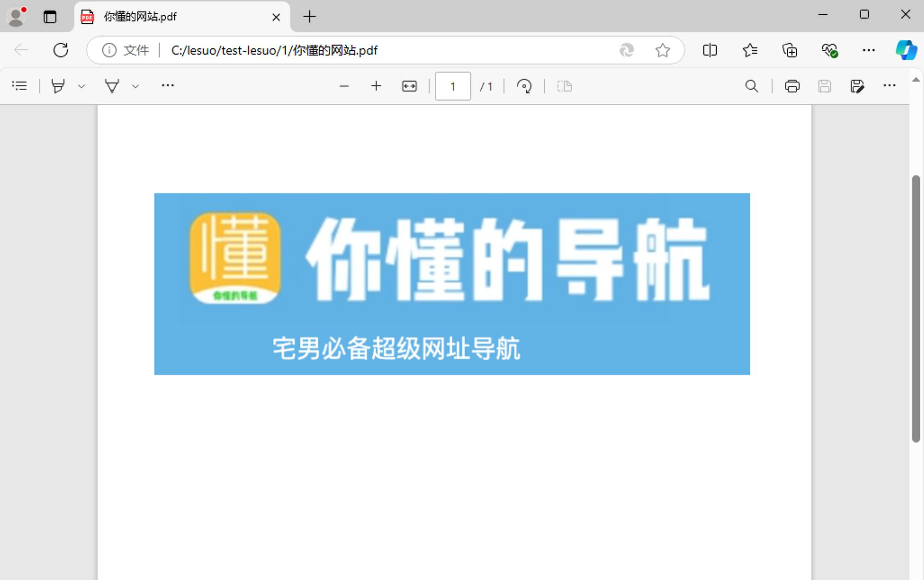924x580 pixels.
Task: Open the favorites list
Action: pyautogui.click(x=750, y=50)
